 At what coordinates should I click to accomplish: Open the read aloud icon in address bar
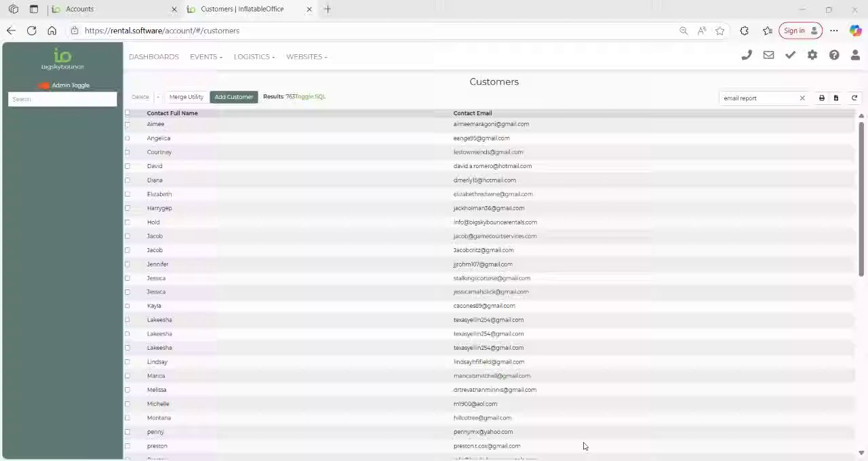[702, 31]
